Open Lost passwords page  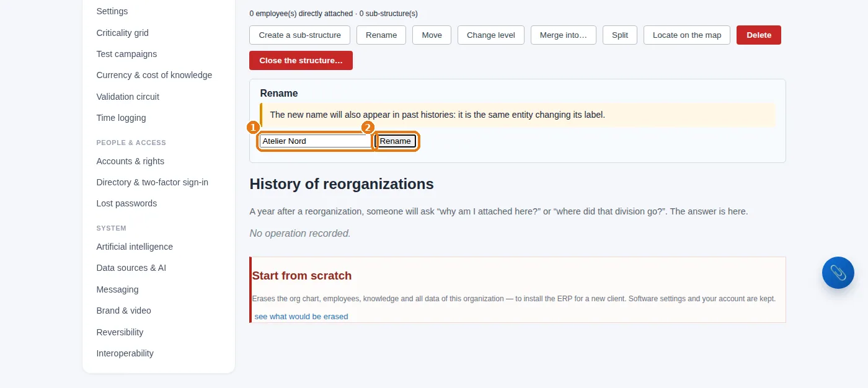[x=126, y=203]
